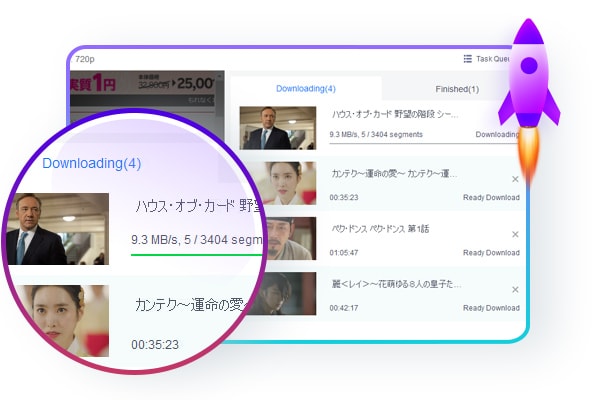This screenshot has width=600, height=400.
Task: Click the Downloading status of first task
Action: click(x=497, y=134)
